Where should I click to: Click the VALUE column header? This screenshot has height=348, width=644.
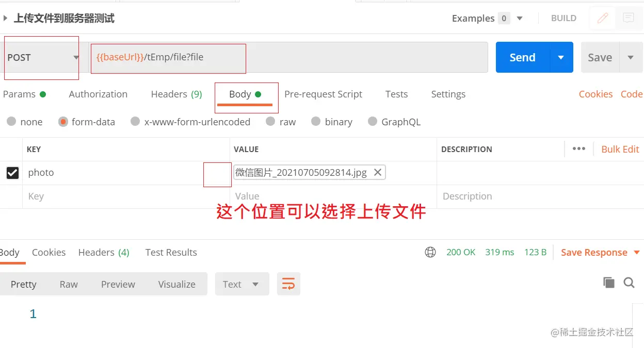click(246, 149)
